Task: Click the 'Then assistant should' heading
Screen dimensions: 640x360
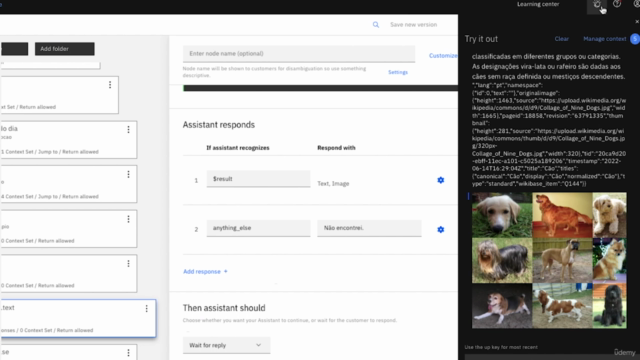Action: point(224,308)
